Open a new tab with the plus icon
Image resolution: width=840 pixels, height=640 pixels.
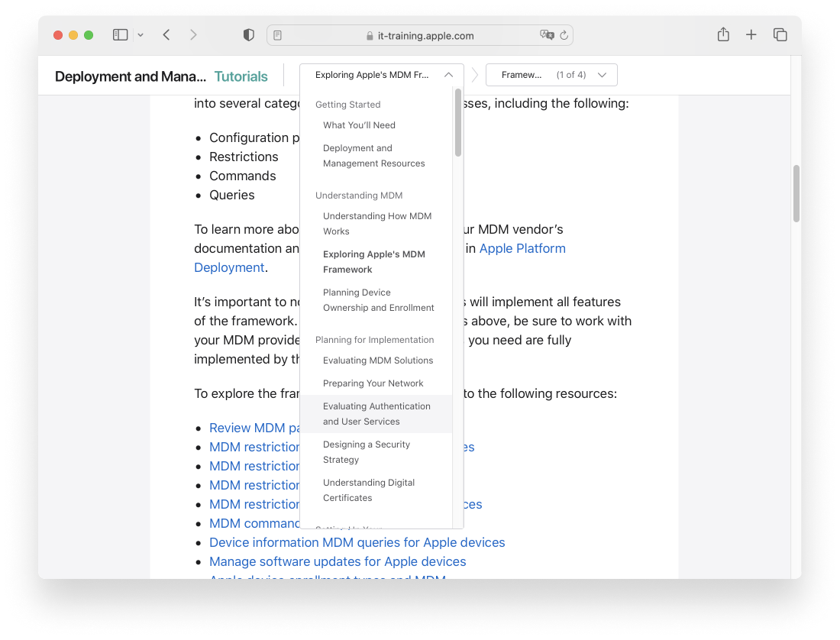coord(751,34)
